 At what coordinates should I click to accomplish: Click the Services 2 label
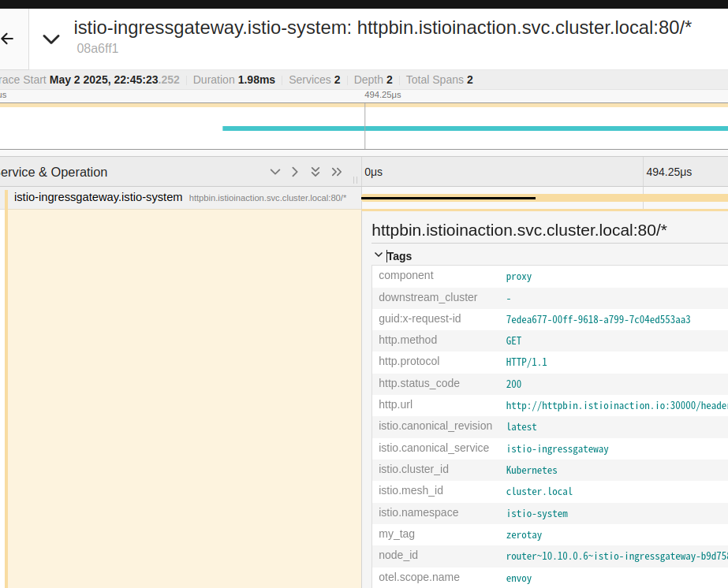[x=315, y=80]
